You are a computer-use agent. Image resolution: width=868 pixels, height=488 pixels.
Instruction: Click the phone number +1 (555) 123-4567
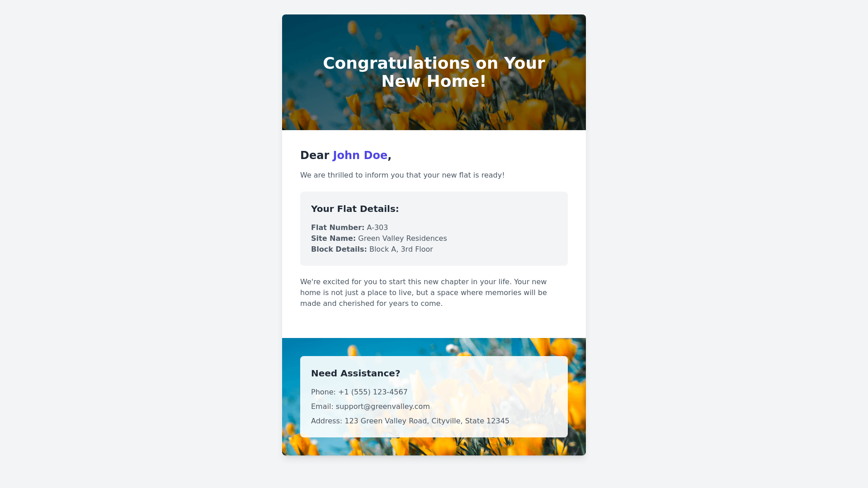pyautogui.click(x=373, y=392)
